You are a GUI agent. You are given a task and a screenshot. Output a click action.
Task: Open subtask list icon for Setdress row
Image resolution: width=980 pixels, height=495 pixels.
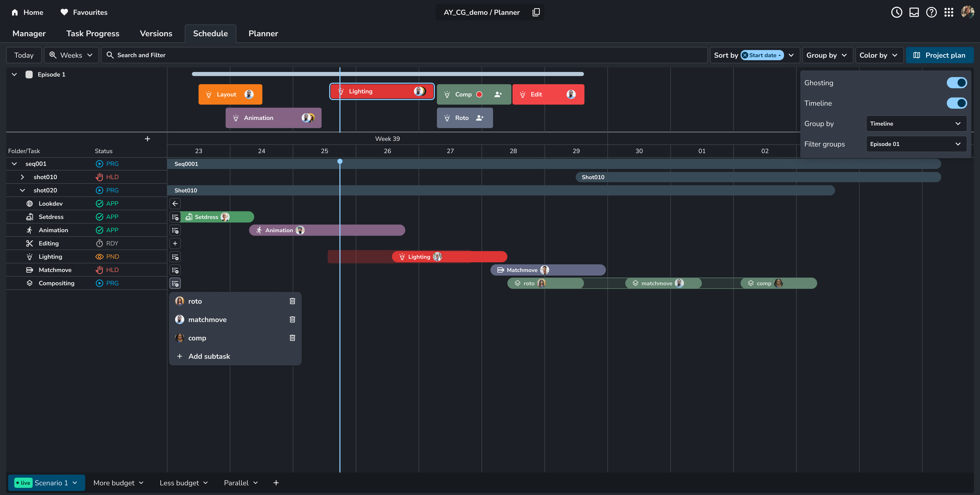coord(175,217)
